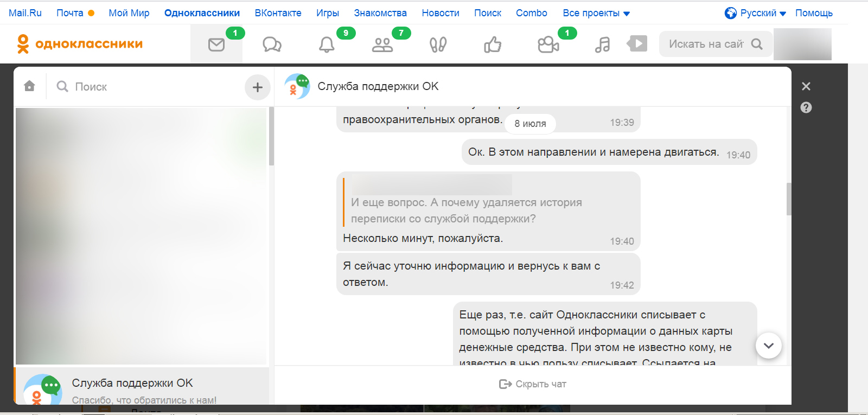Open the Events thumbs-up icon
The height and width of the screenshot is (415, 868).
point(493,44)
